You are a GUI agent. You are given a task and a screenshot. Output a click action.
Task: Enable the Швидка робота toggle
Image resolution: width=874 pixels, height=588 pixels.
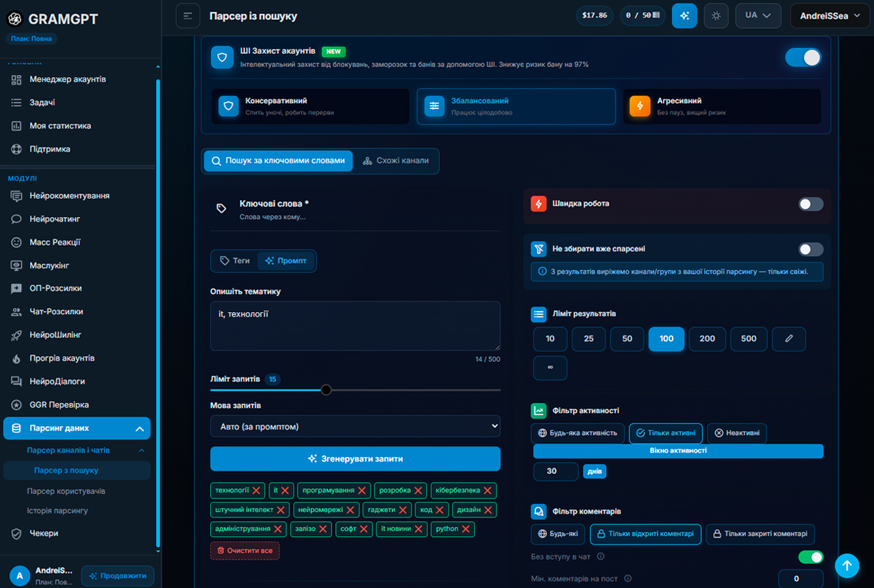coord(810,204)
